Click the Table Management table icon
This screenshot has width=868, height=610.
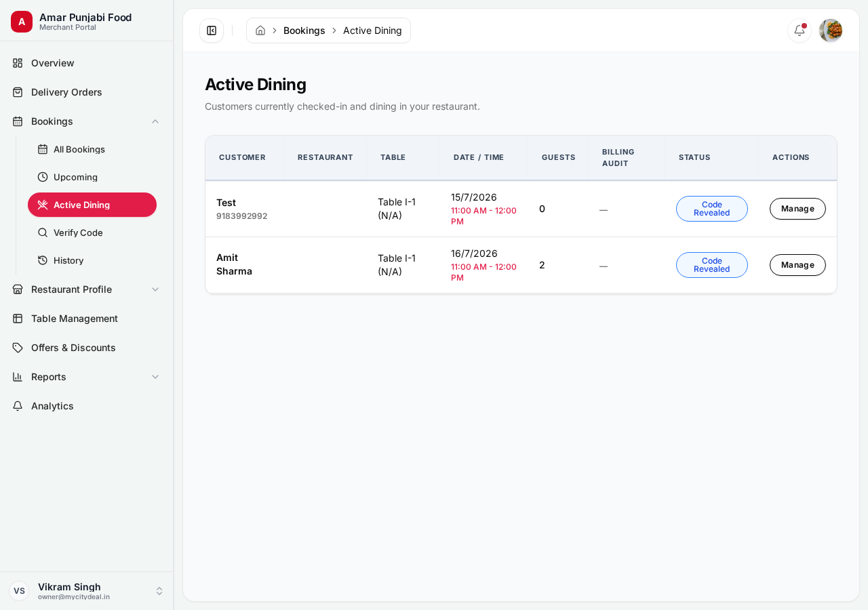tap(18, 319)
